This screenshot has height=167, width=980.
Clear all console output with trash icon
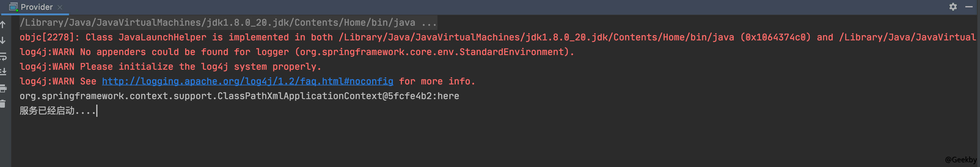(x=3, y=104)
